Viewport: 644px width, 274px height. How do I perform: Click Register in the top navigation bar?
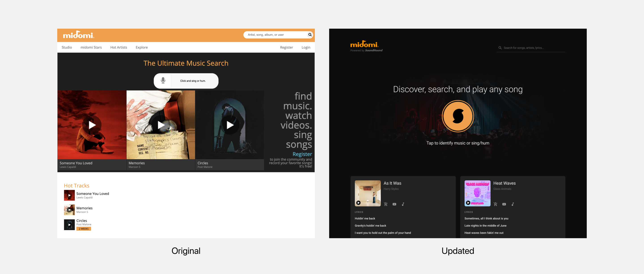click(x=286, y=47)
